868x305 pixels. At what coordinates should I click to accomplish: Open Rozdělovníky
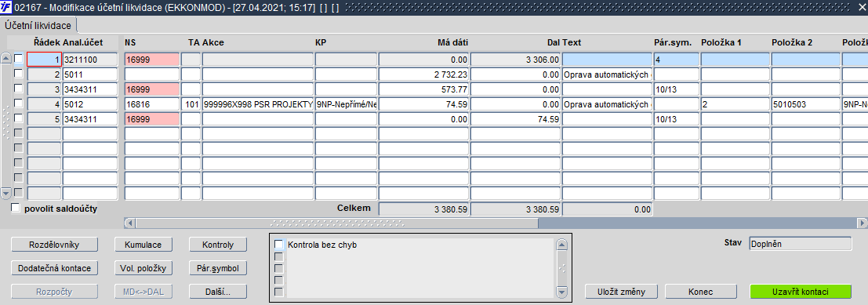coord(54,245)
